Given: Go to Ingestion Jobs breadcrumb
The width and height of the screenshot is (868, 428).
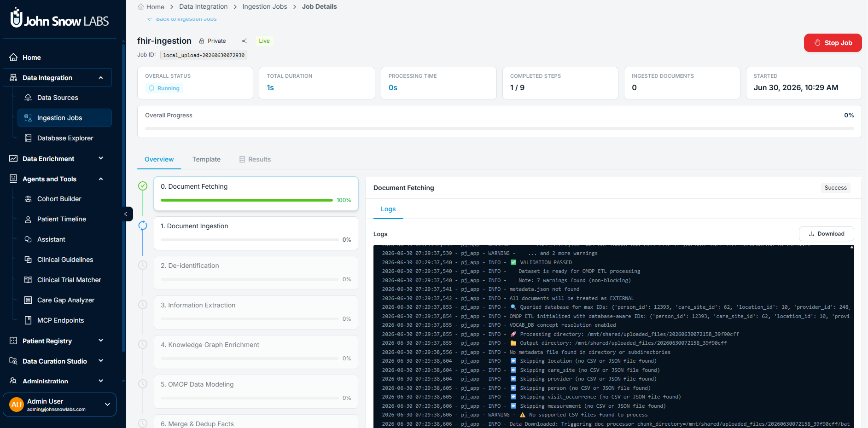Looking at the screenshot, I should coord(265,6).
